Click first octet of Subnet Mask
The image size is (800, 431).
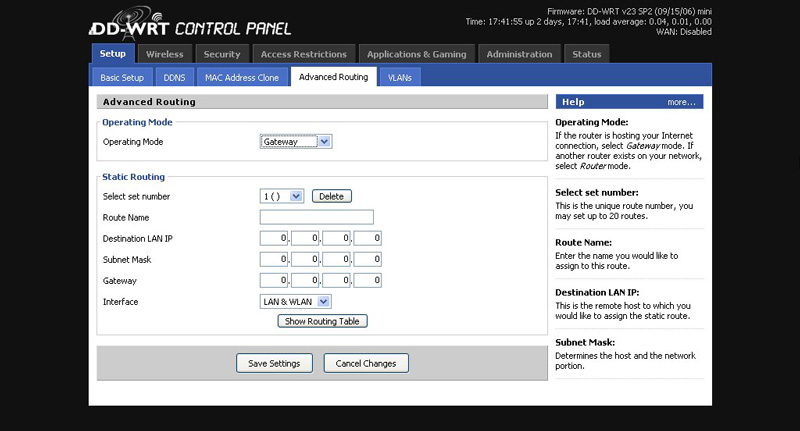[274, 259]
